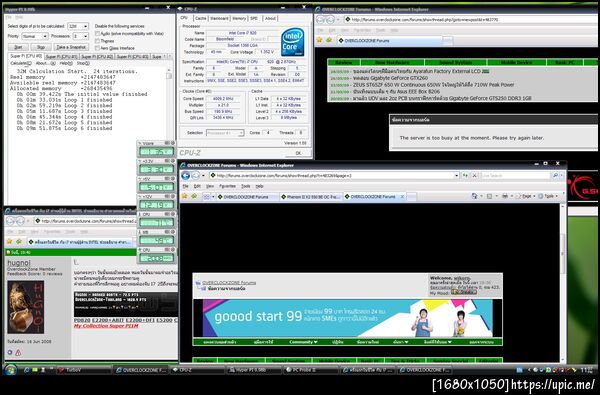
Task: Click report post warning triangle icon
Action: coord(18,353)
